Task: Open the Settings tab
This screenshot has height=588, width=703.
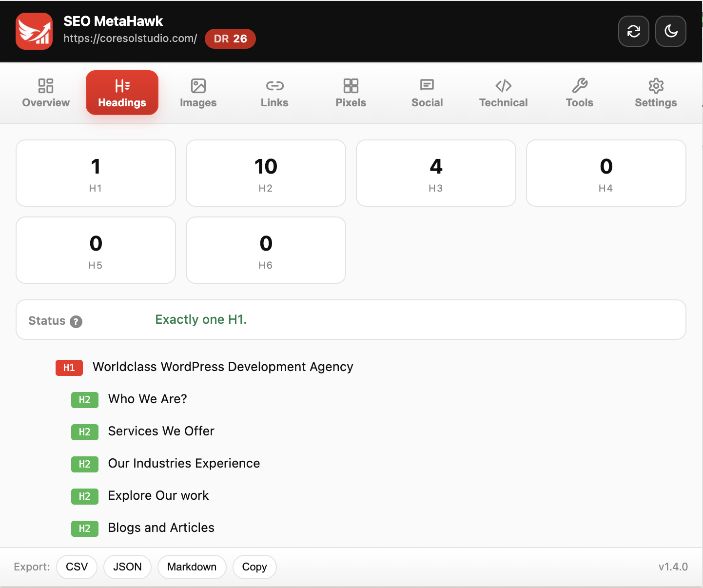Action: pos(656,93)
